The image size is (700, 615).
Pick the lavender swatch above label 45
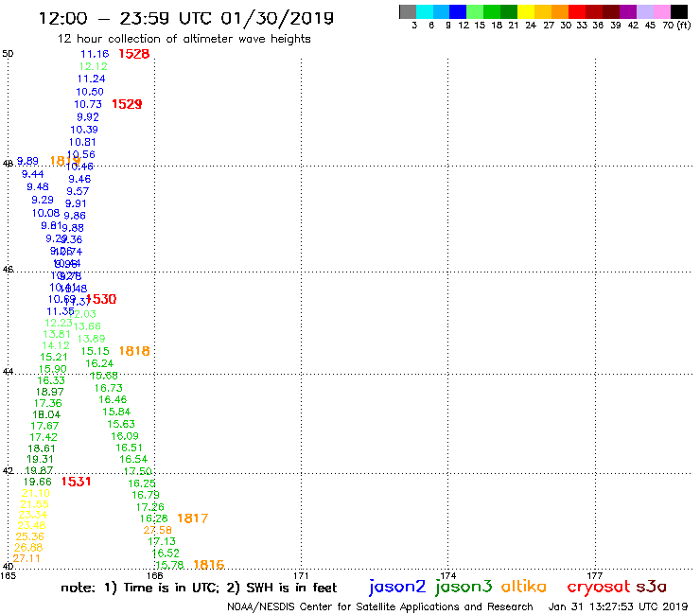(644, 11)
